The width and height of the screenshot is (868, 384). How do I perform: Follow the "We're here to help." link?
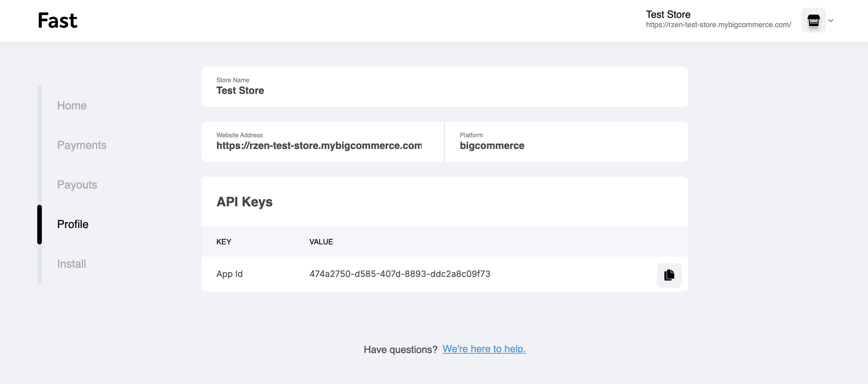point(484,349)
